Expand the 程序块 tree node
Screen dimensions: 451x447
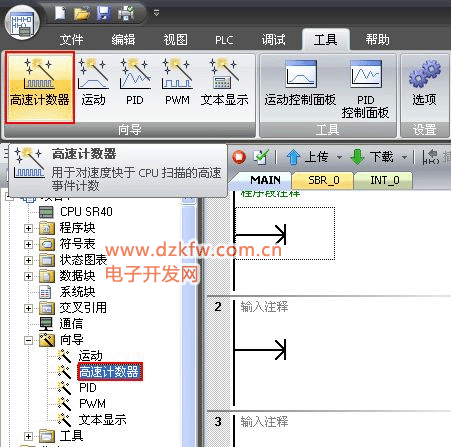[x=28, y=228]
